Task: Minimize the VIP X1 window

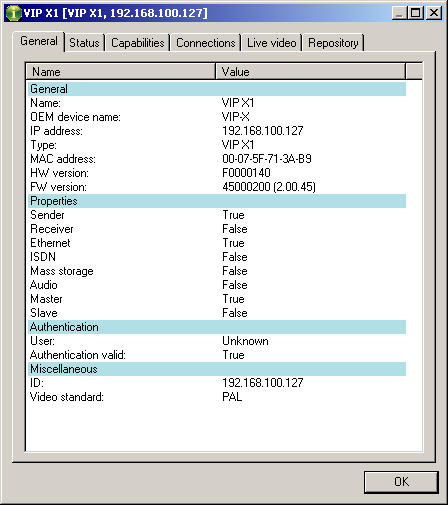Action: (x=399, y=13)
